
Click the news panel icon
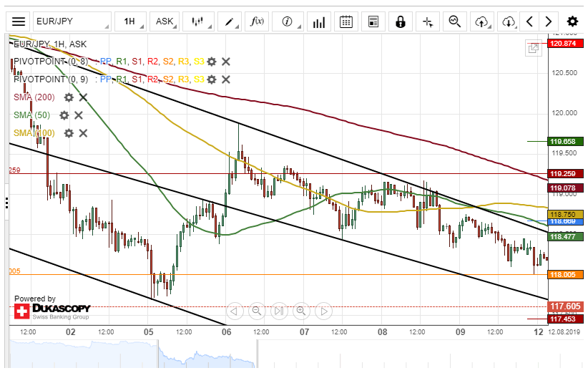[x=373, y=21]
